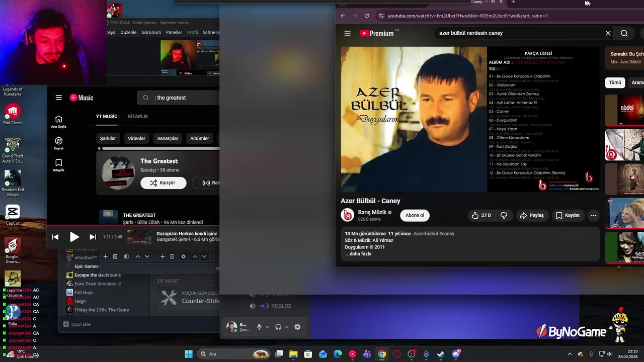Select CapCut desktop shortcut

13,215
